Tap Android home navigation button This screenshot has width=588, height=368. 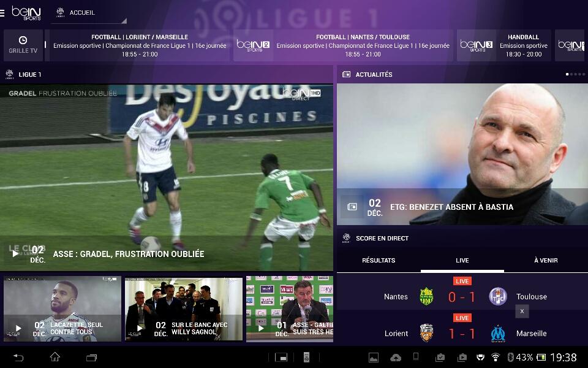(x=55, y=357)
